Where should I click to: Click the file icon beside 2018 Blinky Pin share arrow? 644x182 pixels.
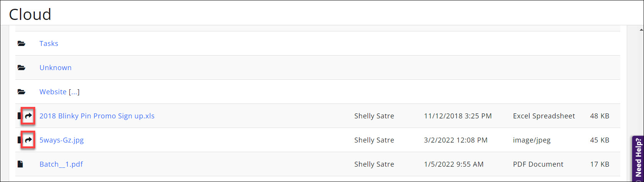(19, 116)
